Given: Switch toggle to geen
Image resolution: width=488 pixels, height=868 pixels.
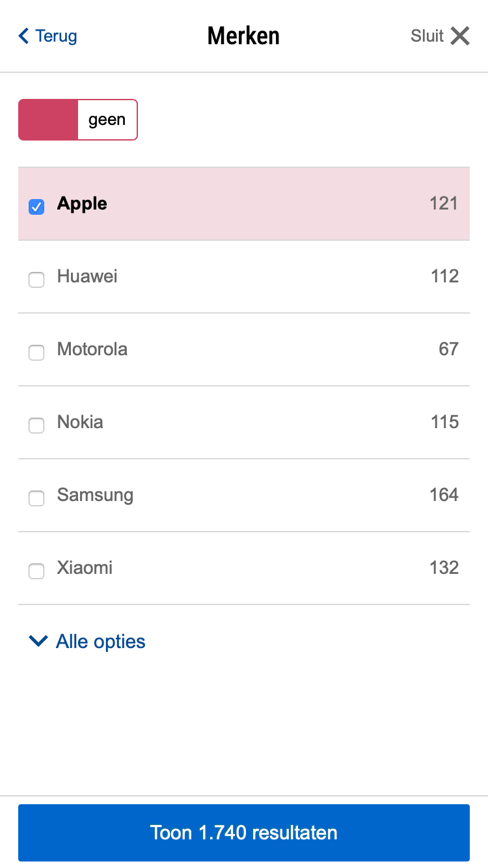Looking at the screenshot, I should 107,120.
